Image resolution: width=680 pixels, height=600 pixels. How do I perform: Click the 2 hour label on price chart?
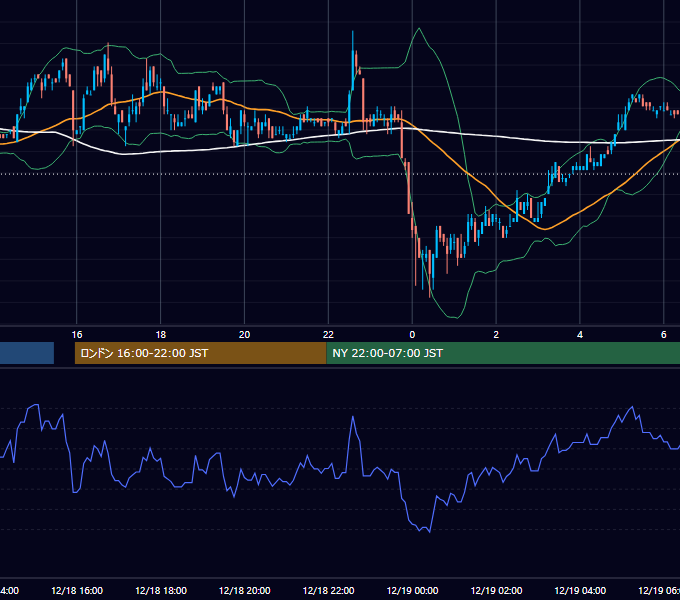tap(496, 335)
